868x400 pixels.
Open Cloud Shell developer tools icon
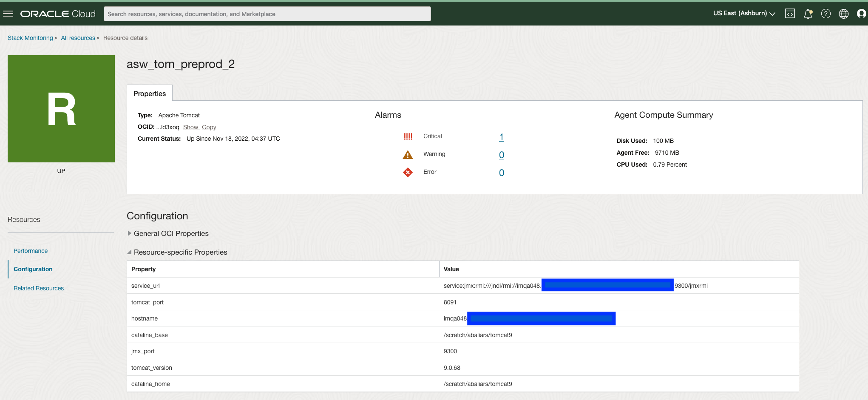point(790,14)
